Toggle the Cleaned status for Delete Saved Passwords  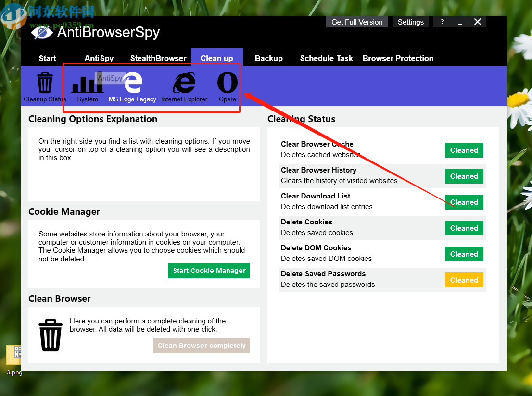[x=464, y=280]
